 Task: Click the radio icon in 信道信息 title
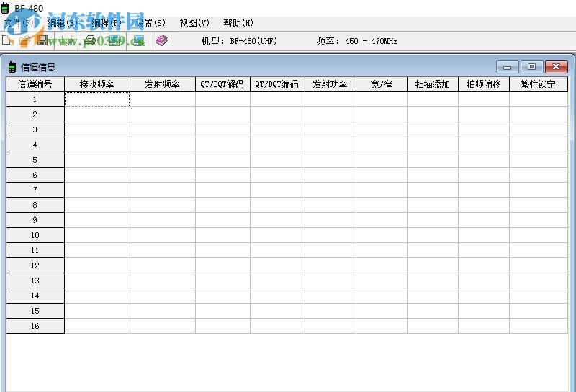pyautogui.click(x=12, y=67)
